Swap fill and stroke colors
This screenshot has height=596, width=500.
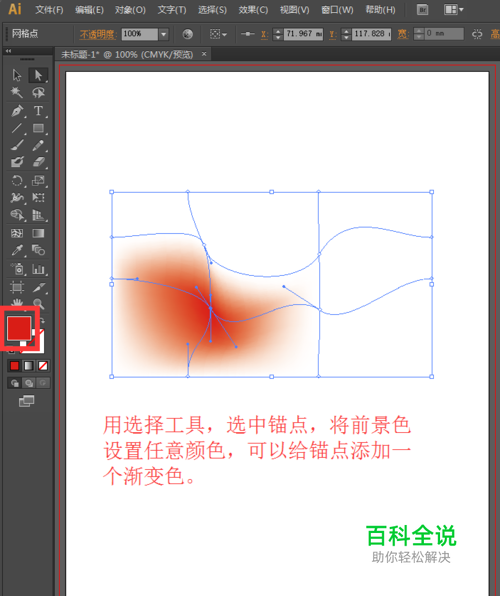[42, 320]
